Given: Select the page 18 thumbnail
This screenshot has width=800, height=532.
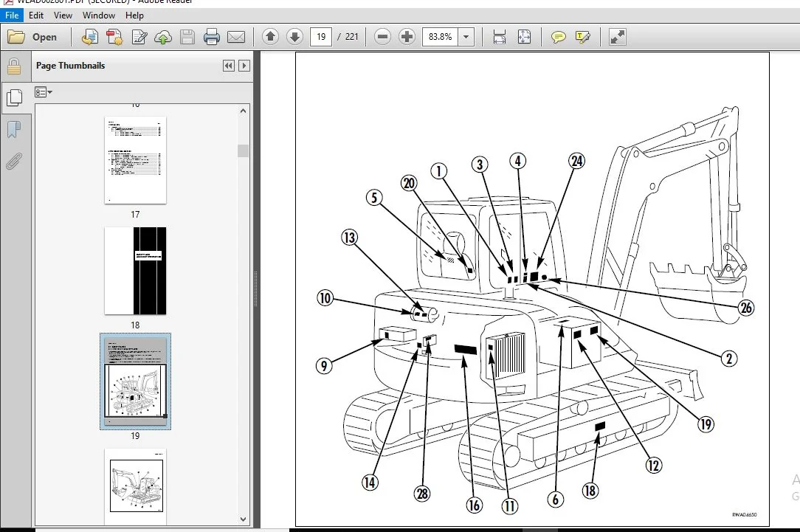Looking at the screenshot, I should pyautogui.click(x=135, y=271).
